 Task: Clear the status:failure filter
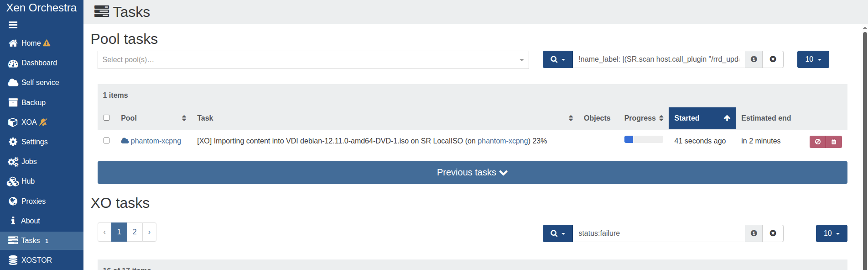773,233
